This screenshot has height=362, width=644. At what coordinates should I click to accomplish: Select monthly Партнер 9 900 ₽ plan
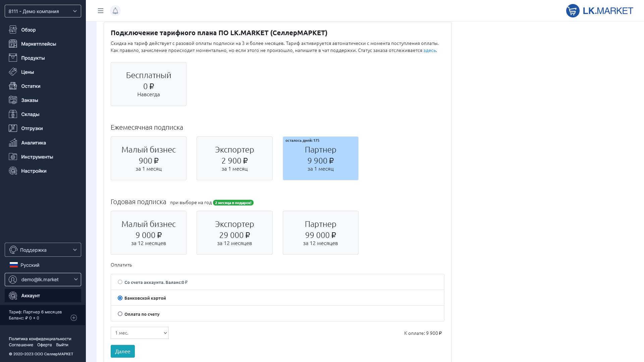(321, 158)
